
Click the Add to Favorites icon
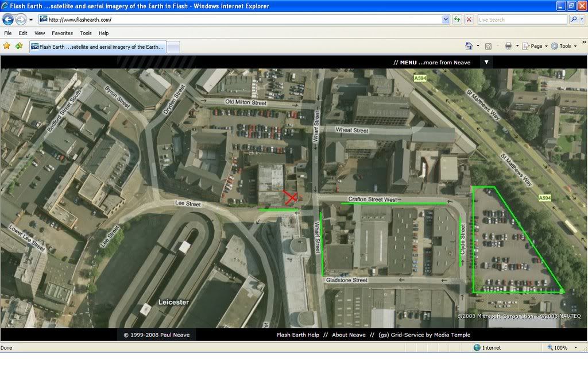click(20, 46)
